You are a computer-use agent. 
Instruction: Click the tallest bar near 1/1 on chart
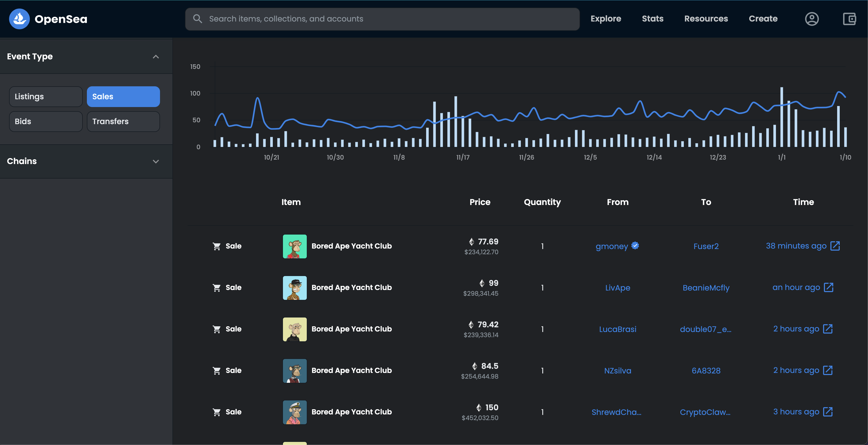(781, 118)
